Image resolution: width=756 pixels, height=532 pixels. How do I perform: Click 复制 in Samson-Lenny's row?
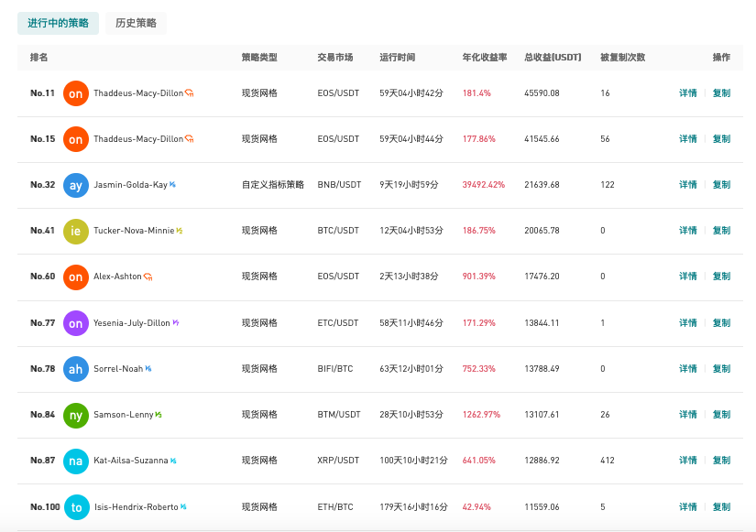tap(721, 415)
